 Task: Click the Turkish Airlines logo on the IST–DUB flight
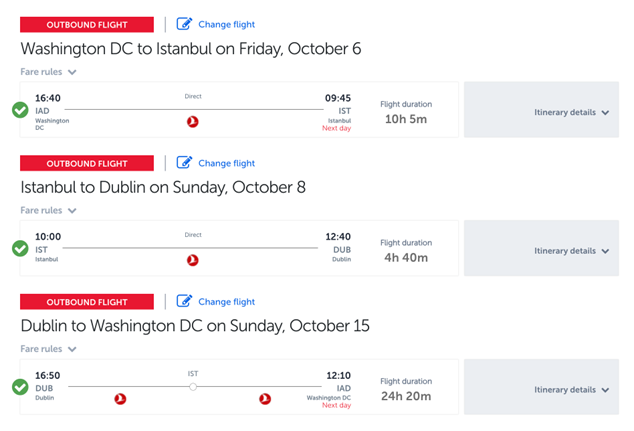pyautogui.click(x=193, y=260)
